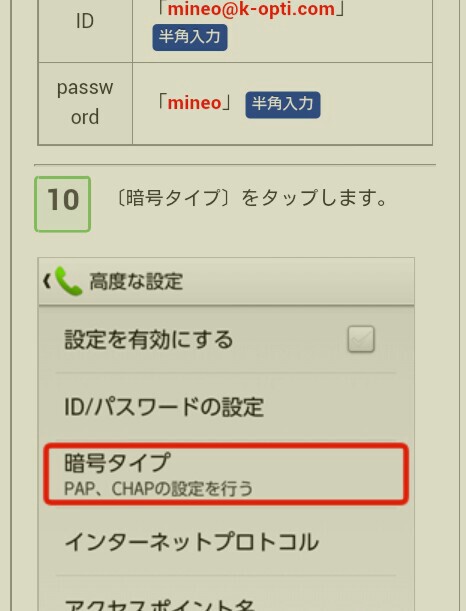Image resolution: width=466 pixels, height=611 pixels.
Task: Click the PAP、CHAPの設定を行う subtitle text
Action: coord(158,489)
